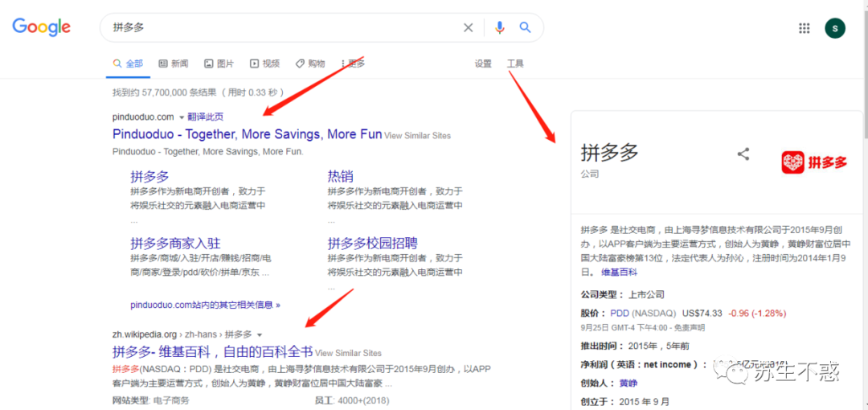Select the 网站类型: 电子商务 text
Image resolution: width=868 pixels, height=410 pixels.
point(150,400)
